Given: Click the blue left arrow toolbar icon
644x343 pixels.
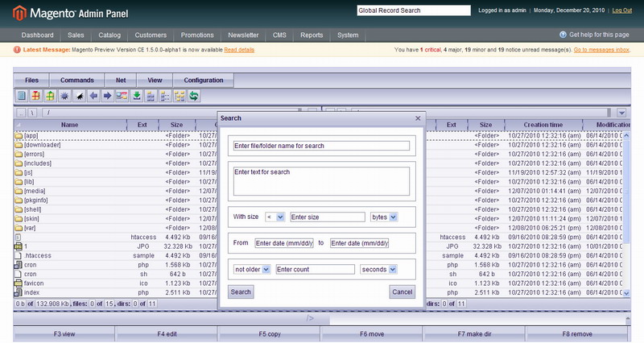Looking at the screenshot, I should pyautogui.click(x=93, y=96).
